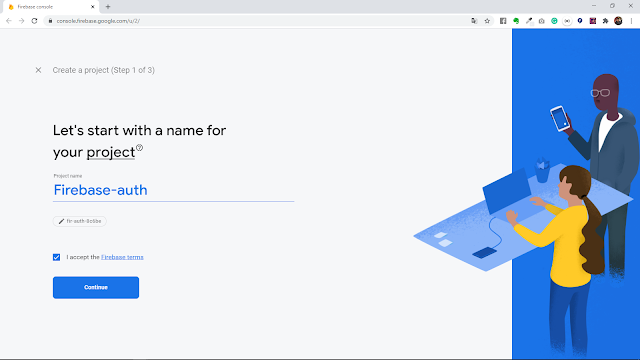
Task: Click the Continue button
Action: click(x=96, y=287)
